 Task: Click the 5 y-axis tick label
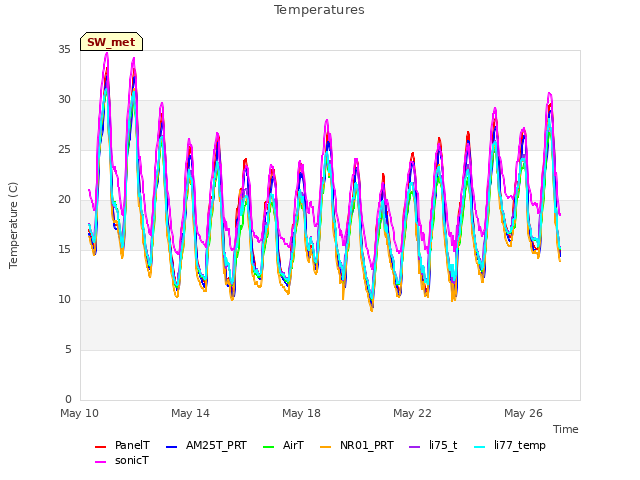(68, 349)
